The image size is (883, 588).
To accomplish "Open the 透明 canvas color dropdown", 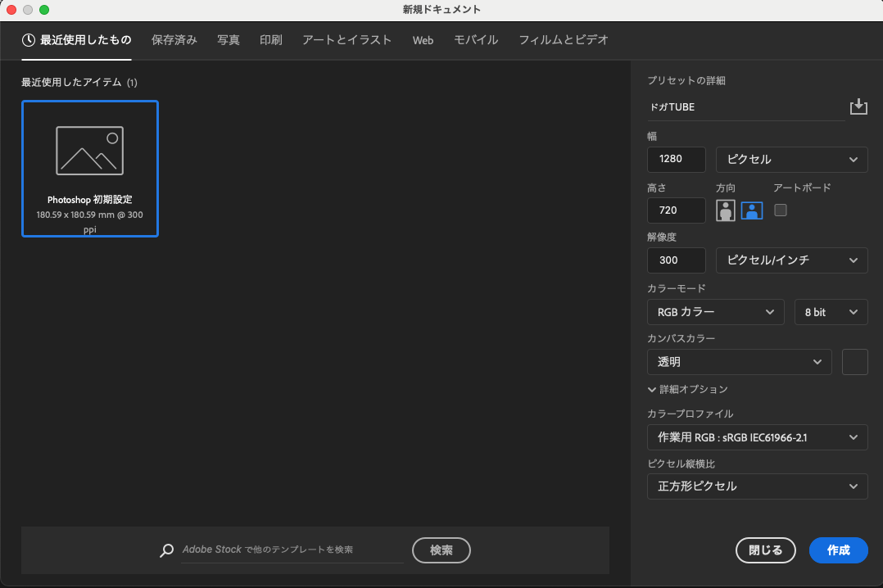I will pos(740,362).
